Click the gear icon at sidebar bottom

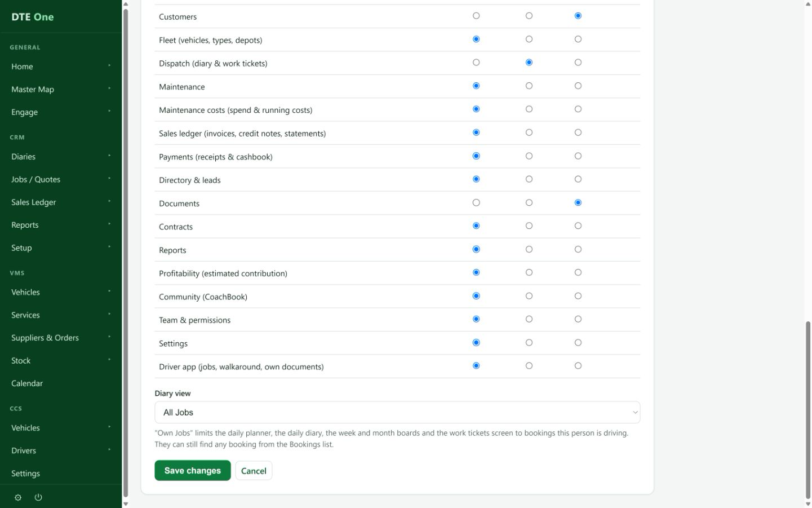click(18, 497)
